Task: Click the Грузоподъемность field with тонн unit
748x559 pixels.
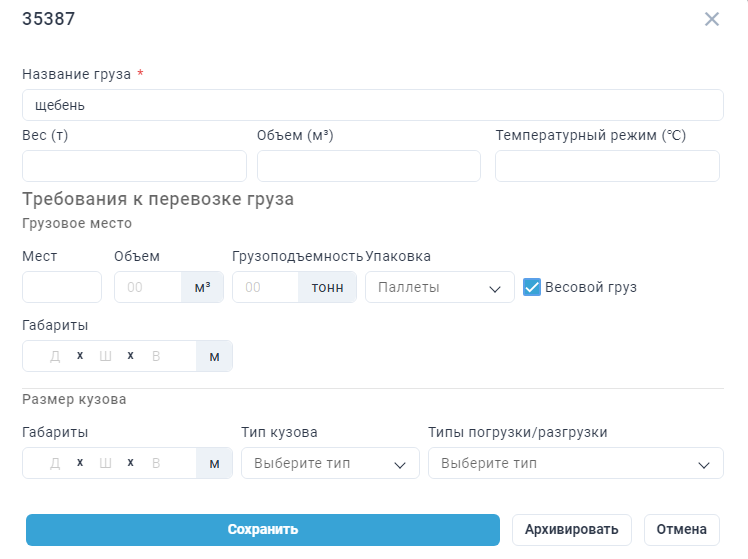Action: pyautogui.click(x=266, y=287)
